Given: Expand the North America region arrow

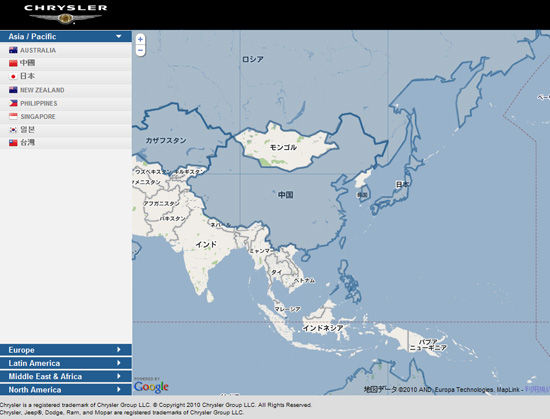Looking at the screenshot, I should pyautogui.click(x=119, y=389).
